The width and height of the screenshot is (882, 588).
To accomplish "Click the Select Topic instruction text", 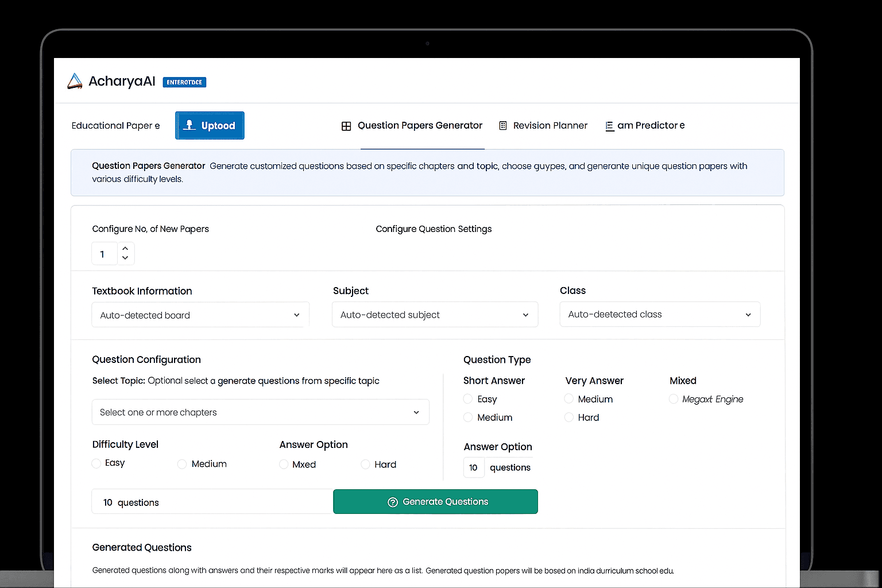I will coord(235,381).
